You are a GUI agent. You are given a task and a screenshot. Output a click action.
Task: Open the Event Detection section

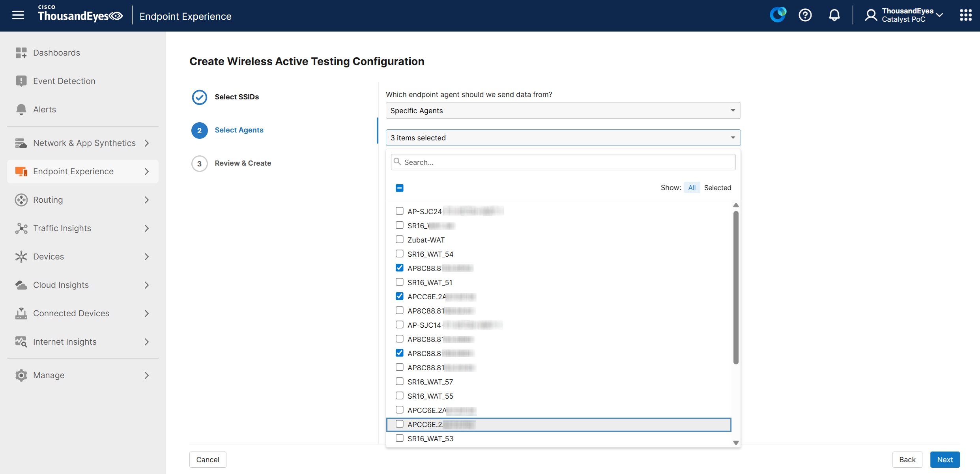(x=64, y=81)
